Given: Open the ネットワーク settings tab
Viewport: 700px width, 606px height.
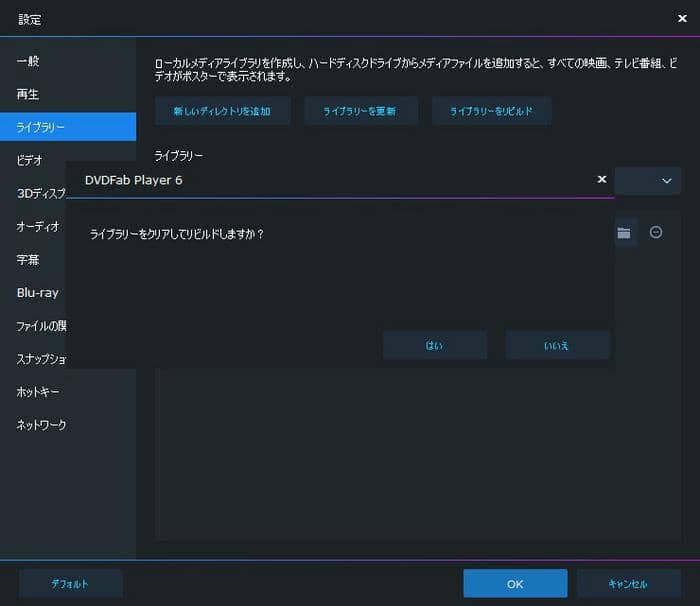Looking at the screenshot, I should (68, 425).
